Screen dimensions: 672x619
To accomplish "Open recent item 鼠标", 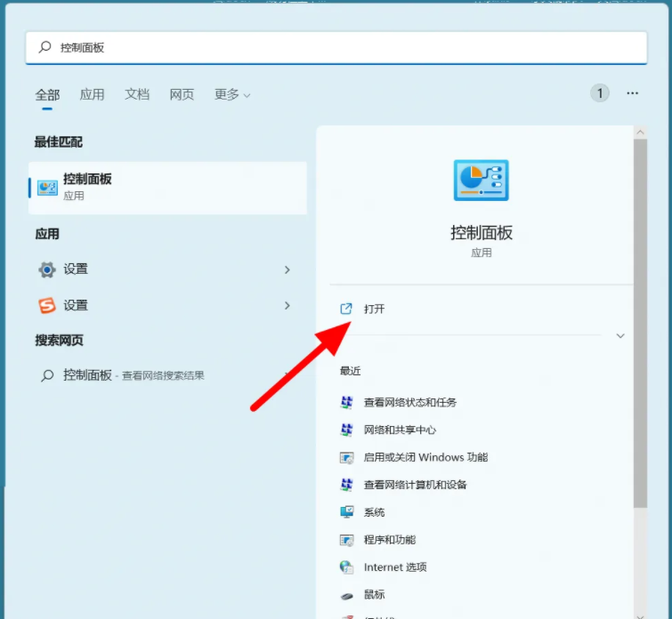I will click(374, 594).
